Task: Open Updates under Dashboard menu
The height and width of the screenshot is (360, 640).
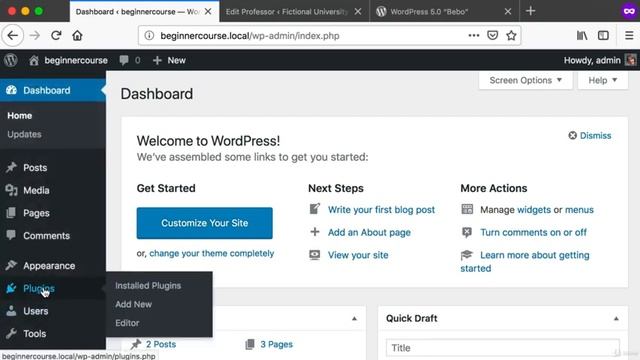Action: click(x=24, y=134)
